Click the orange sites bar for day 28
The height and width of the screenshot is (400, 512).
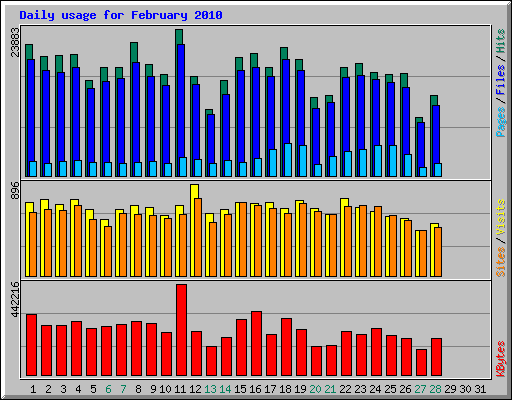click(x=438, y=252)
